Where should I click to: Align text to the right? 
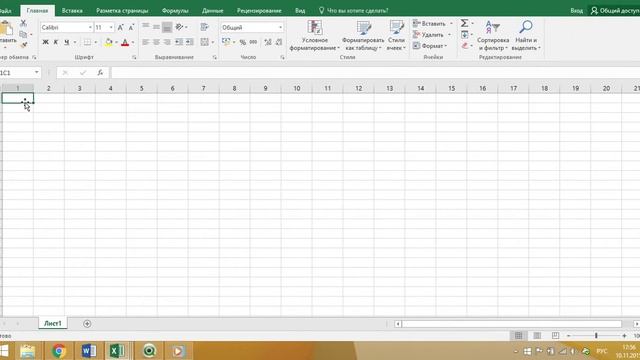coord(167,42)
